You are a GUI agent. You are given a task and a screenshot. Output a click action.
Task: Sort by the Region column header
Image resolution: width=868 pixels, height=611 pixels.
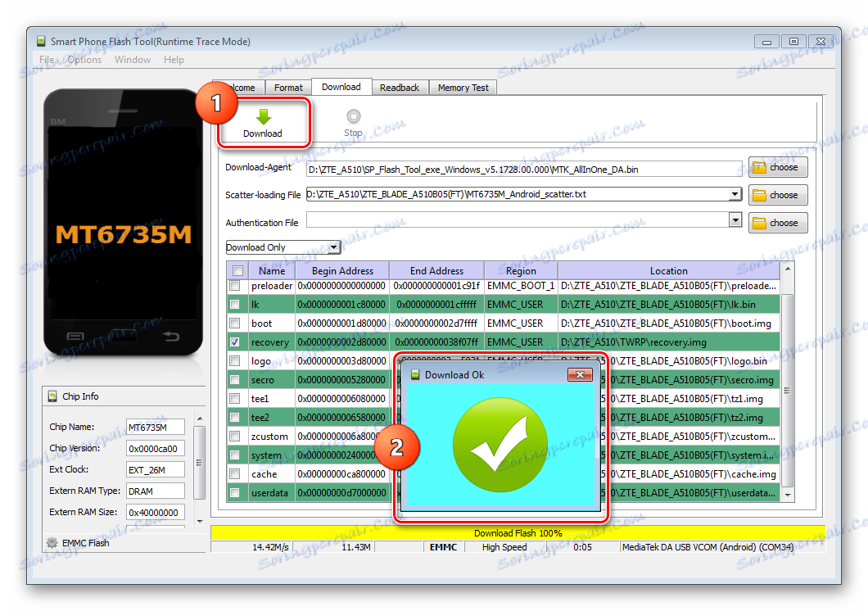pos(521,270)
